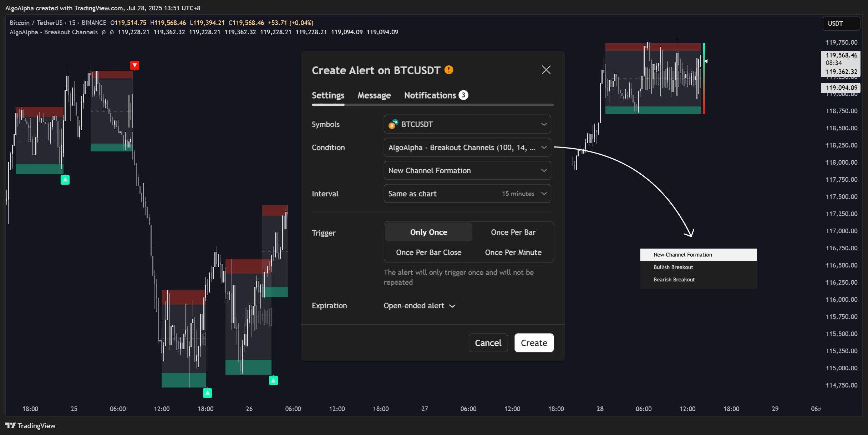The image size is (868, 435).
Task: Select Bullish Breakout in the options list
Action: tap(698, 267)
